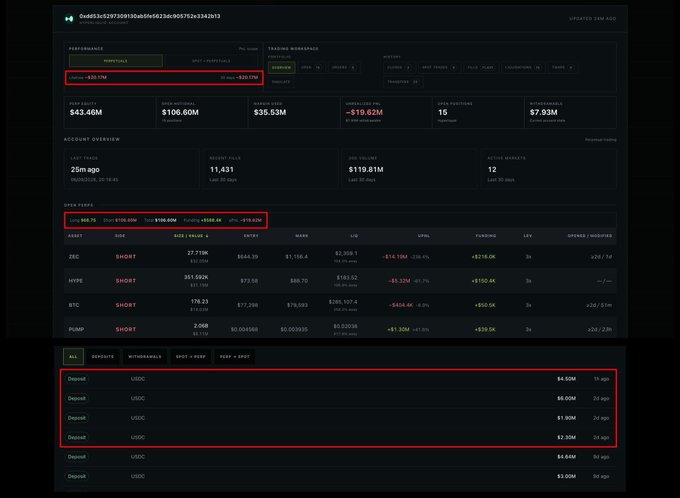Sort by the uPnL column header
The height and width of the screenshot is (498, 680).
[424, 236]
